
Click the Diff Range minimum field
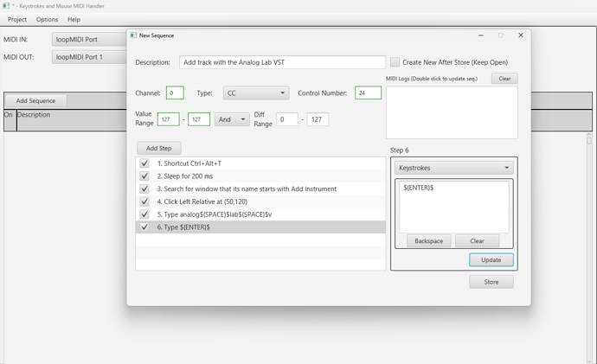(286, 119)
